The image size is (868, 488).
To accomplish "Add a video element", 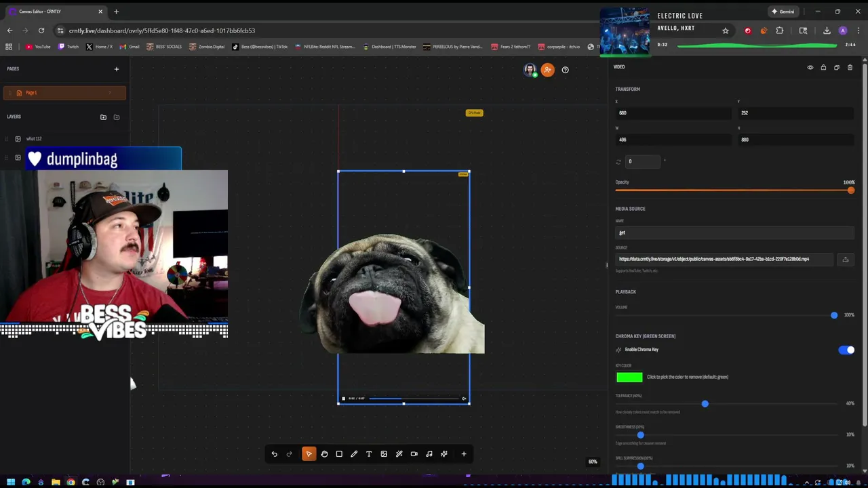I will (x=414, y=454).
